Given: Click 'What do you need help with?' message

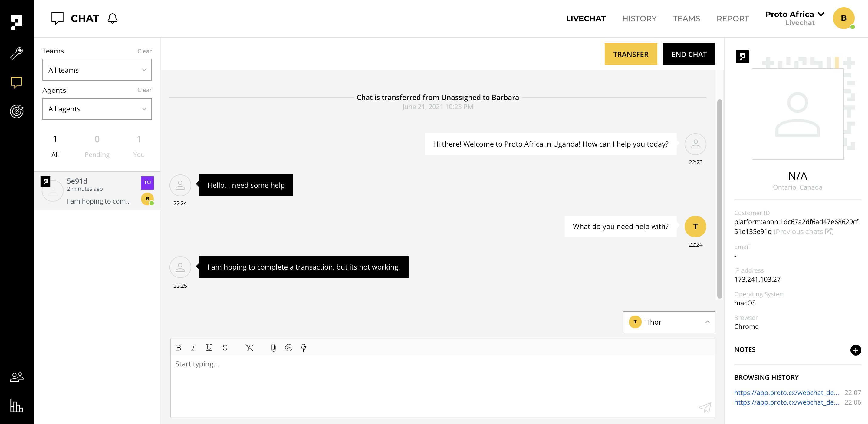Looking at the screenshot, I should [620, 226].
